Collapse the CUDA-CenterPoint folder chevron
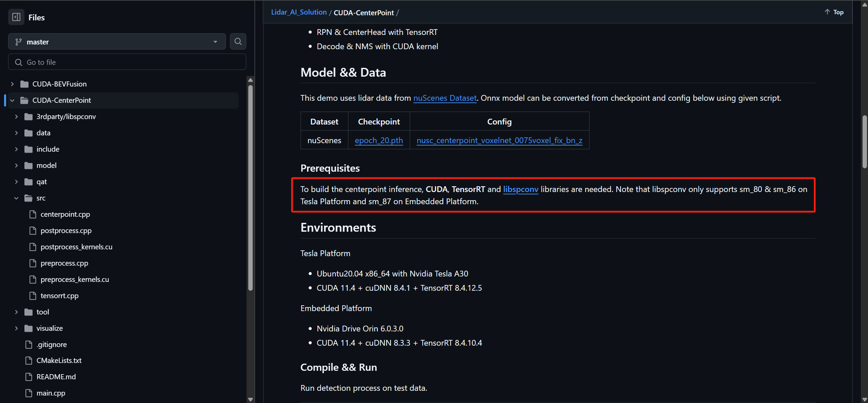The height and width of the screenshot is (403, 868). click(x=12, y=100)
